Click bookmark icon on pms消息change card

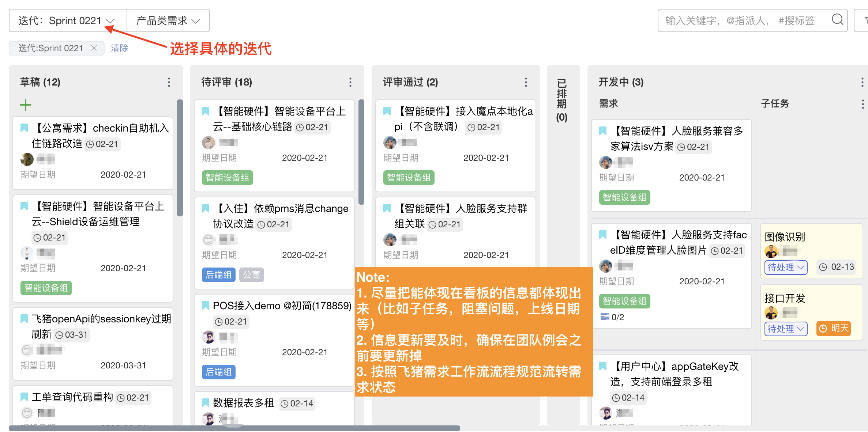(206, 208)
